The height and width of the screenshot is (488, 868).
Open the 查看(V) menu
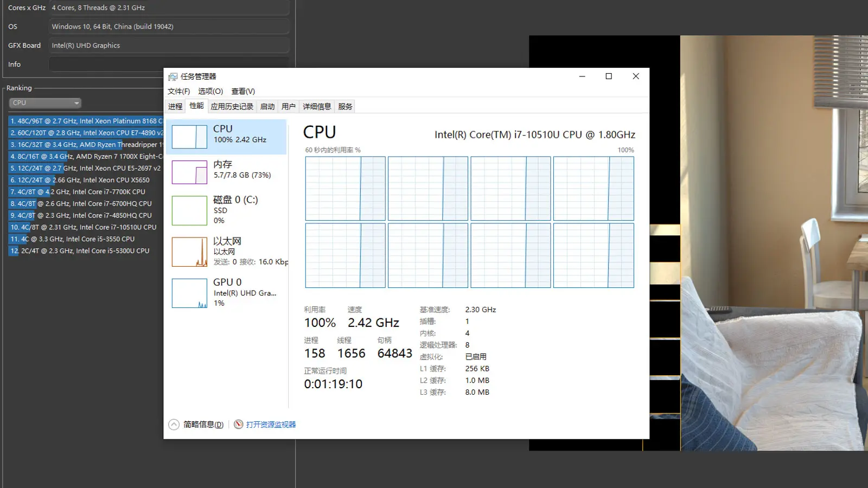243,91
